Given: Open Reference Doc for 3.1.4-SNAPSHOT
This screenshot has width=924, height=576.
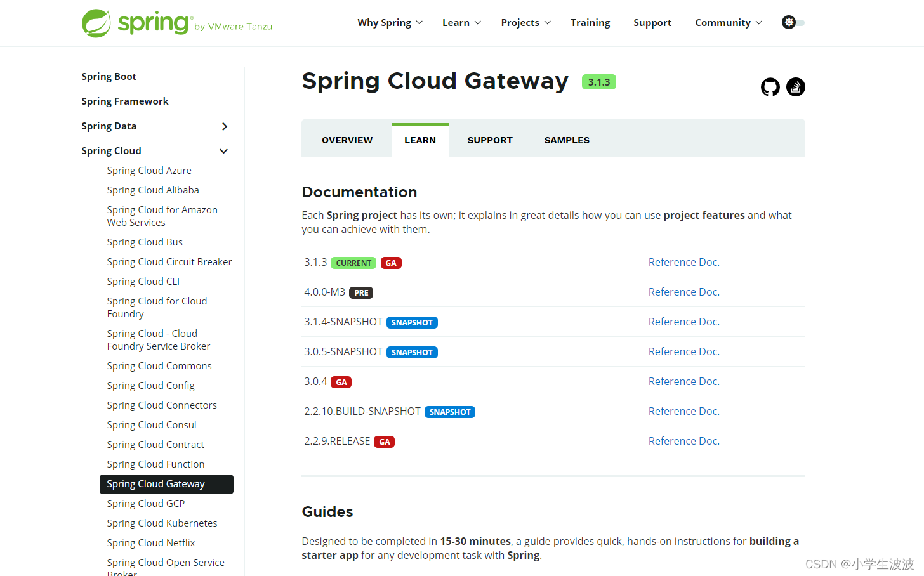Looking at the screenshot, I should [683, 322].
